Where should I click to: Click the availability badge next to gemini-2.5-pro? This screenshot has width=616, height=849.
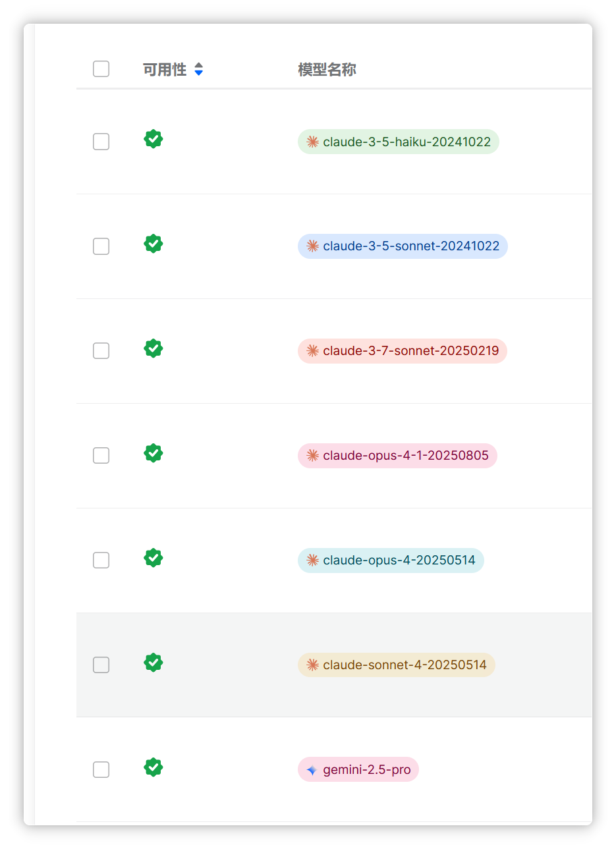click(x=154, y=767)
